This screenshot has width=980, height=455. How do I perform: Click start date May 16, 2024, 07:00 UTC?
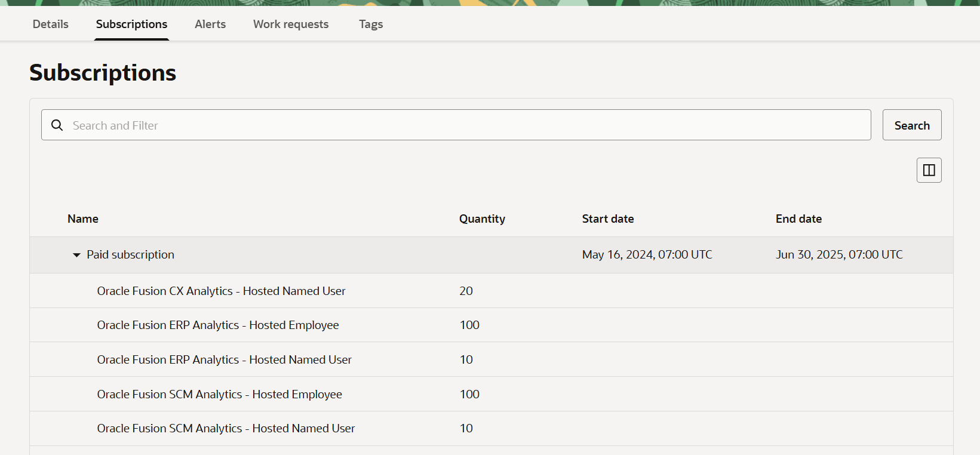click(647, 254)
